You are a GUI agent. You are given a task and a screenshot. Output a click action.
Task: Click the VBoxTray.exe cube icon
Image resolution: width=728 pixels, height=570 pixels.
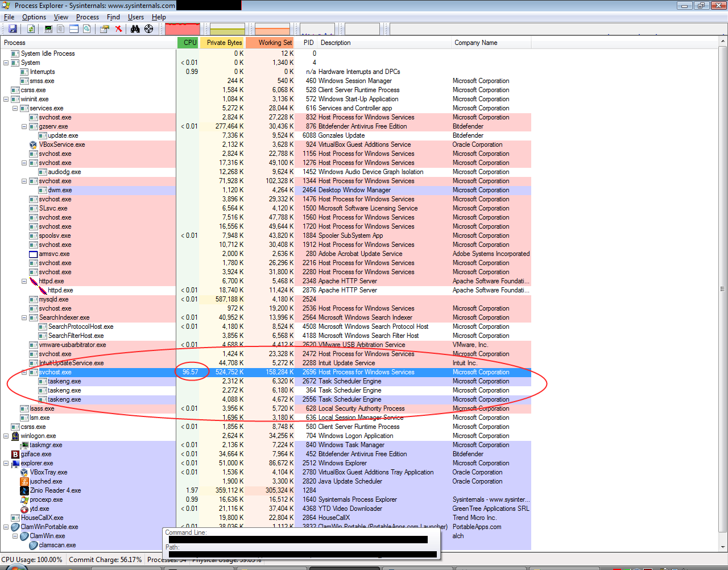coord(24,472)
